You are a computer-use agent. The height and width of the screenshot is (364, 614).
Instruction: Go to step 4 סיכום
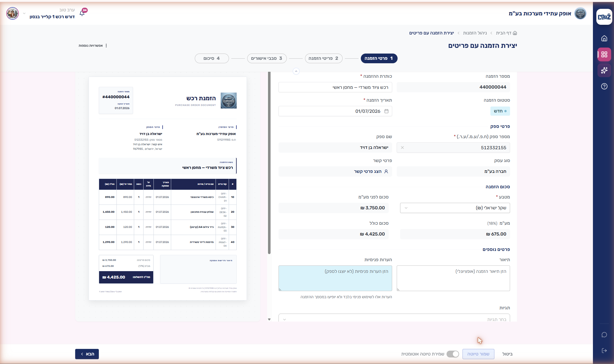[x=212, y=58]
